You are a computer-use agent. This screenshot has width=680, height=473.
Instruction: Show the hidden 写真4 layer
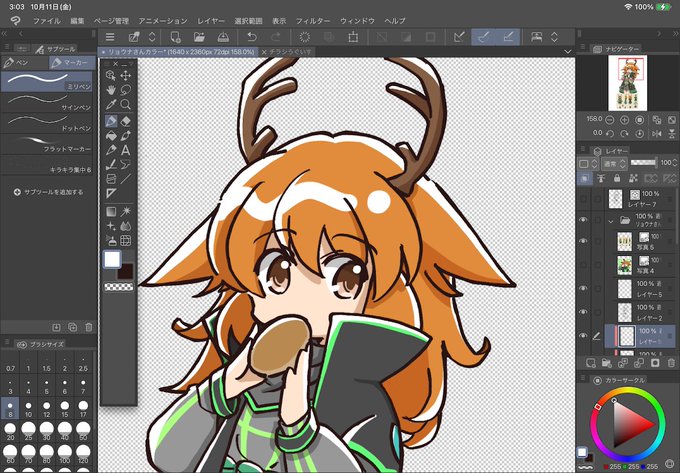click(x=583, y=265)
